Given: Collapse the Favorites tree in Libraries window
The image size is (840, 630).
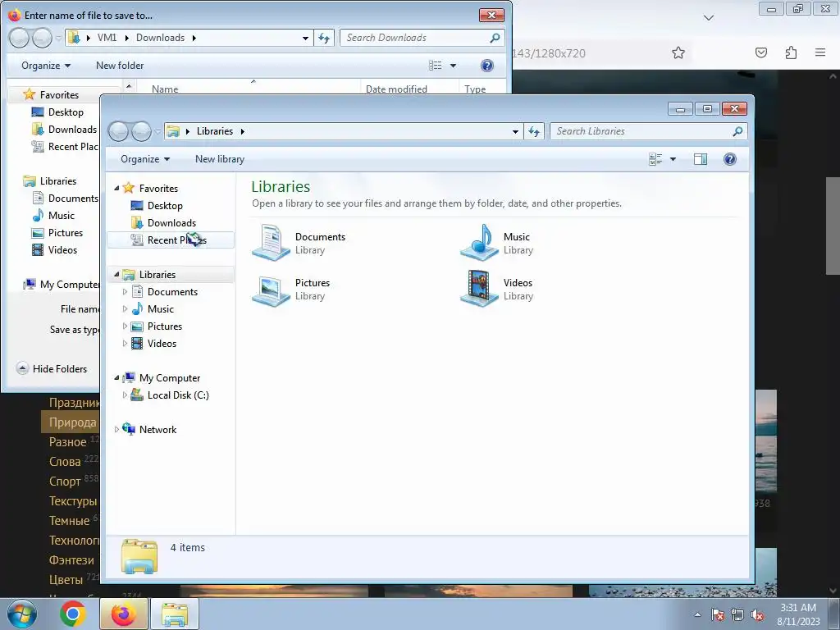Looking at the screenshot, I should pyautogui.click(x=116, y=188).
